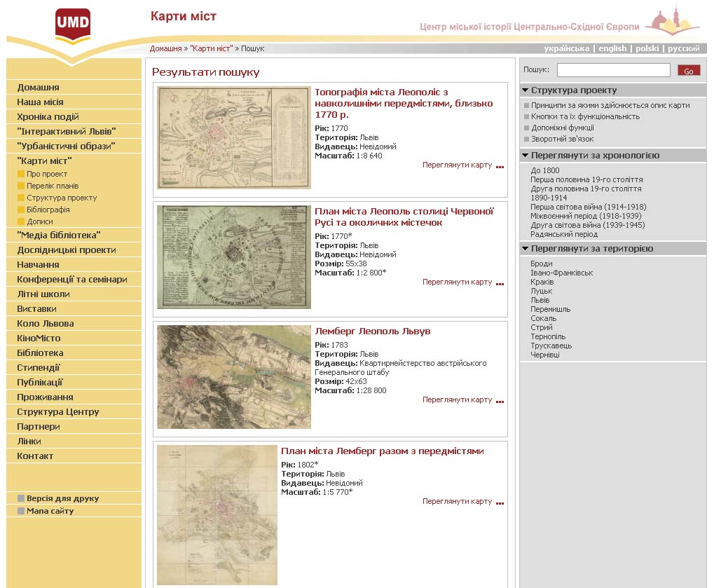
Task: Collapse the Переглянути за територією section
Action: [525, 249]
